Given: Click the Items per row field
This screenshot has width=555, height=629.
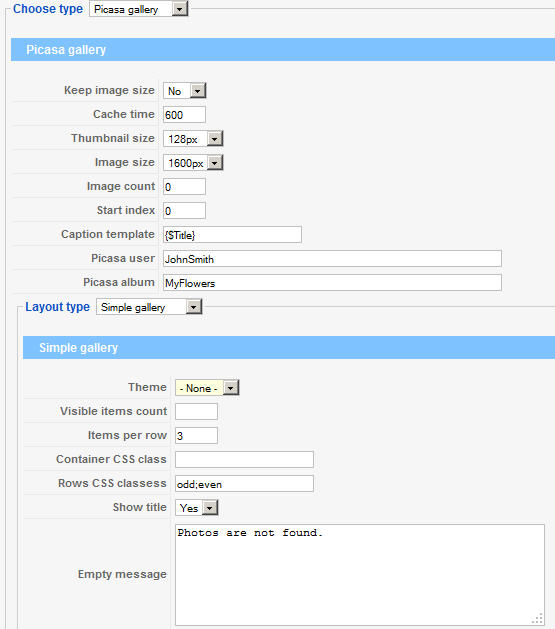Looking at the screenshot, I should pyautogui.click(x=196, y=436).
